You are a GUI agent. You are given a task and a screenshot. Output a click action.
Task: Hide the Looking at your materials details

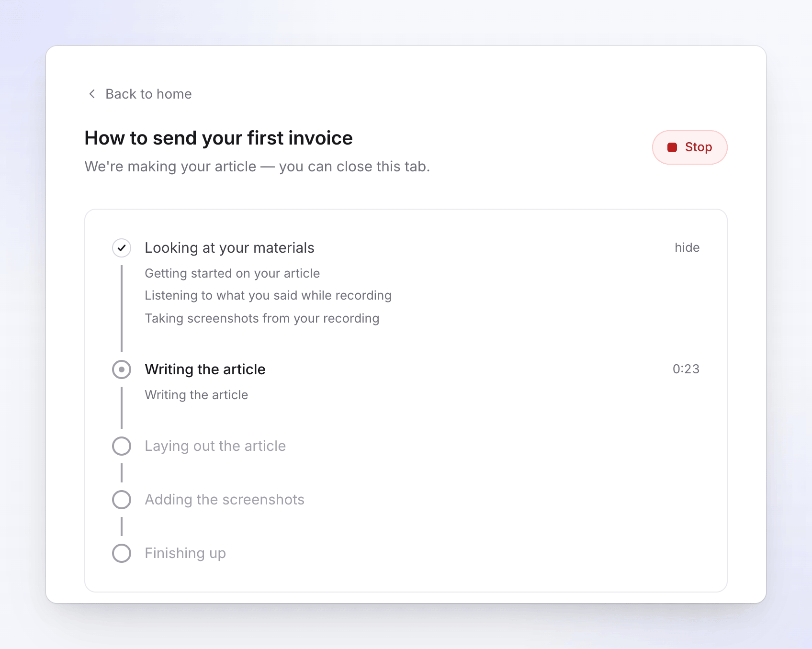click(687, 247)
